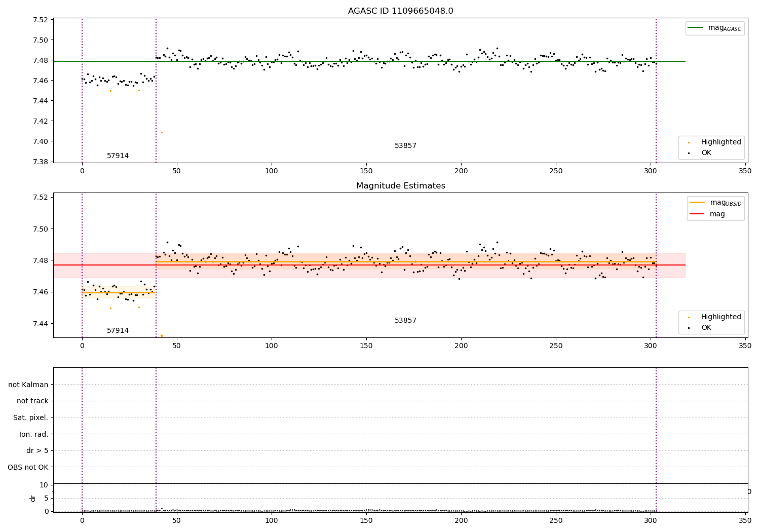Image resolution: width=760 pixels, height=532 pixels.
Task: Click x-axis tick 150 of the bottom plot
Action: coord(366,520)
